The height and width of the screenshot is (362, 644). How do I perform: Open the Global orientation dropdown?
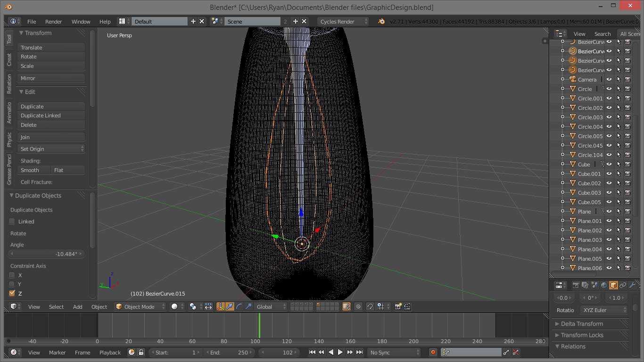click(270, 306)
